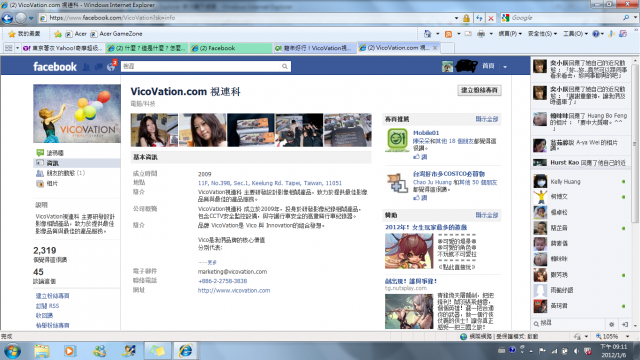Close the active VicoVation.com tab
The image size is (640, 360).
coord(435,48)
